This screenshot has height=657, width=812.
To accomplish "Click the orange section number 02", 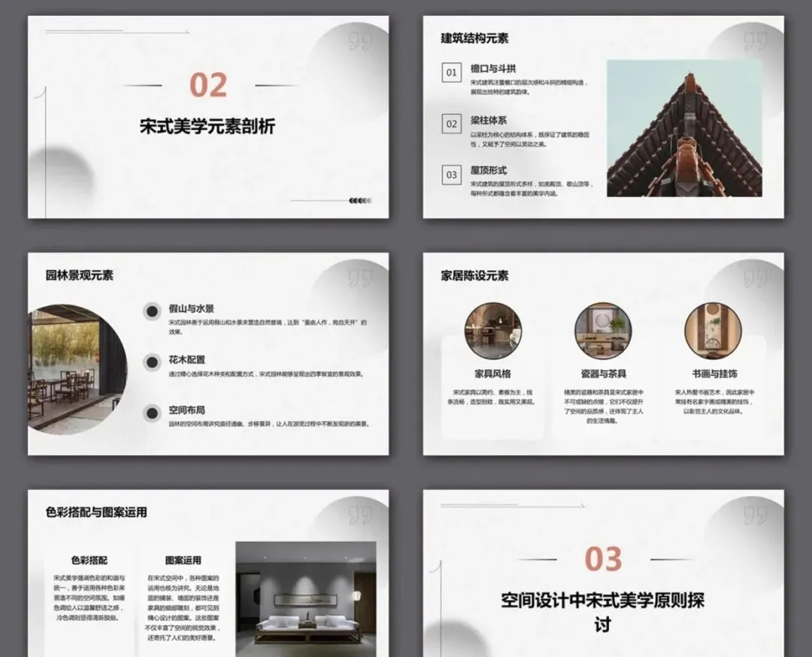I will [x=208, y=86].
